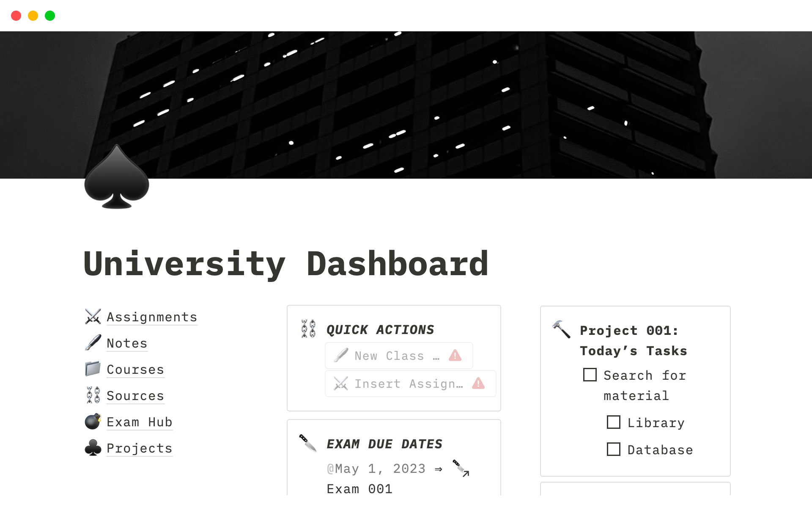Click the Courses folder icon
The width and height of the screenshot is (812, 508).
[93, 369]
